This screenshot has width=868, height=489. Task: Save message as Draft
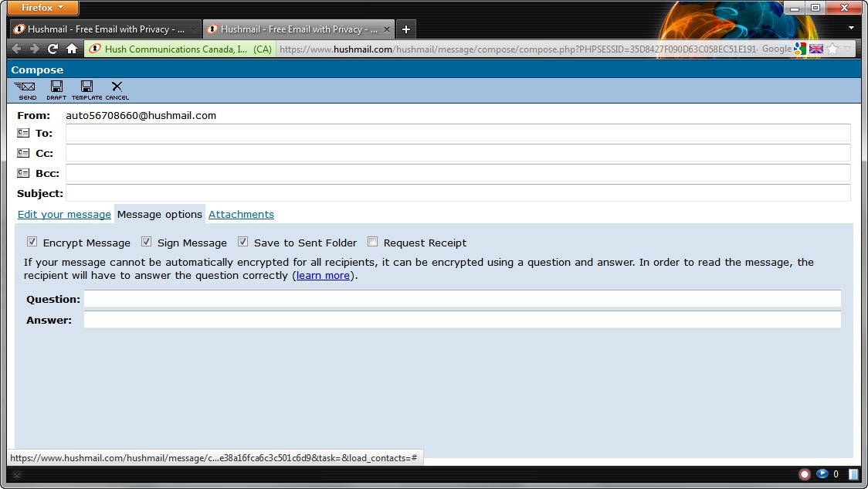pyautogui.click(x=56, y=88)
